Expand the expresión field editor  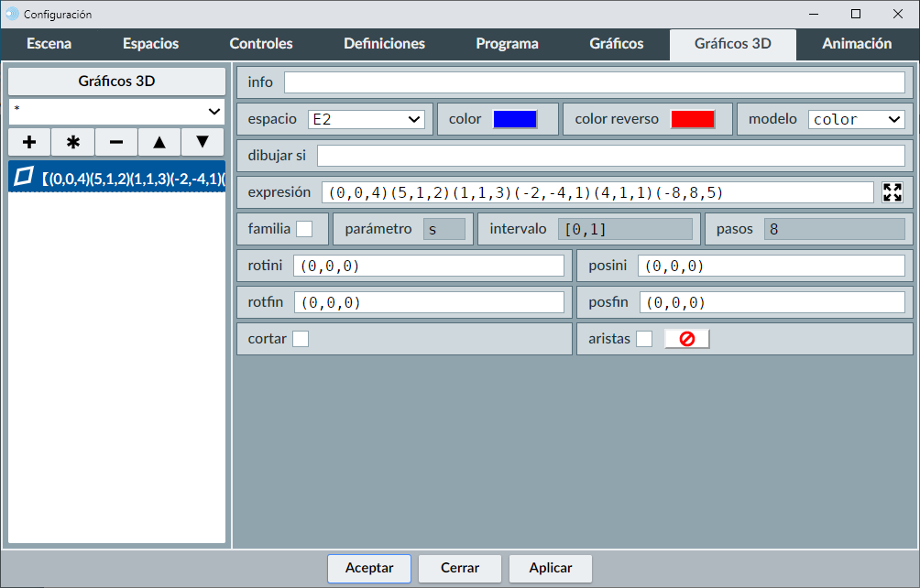click(892, 192)
